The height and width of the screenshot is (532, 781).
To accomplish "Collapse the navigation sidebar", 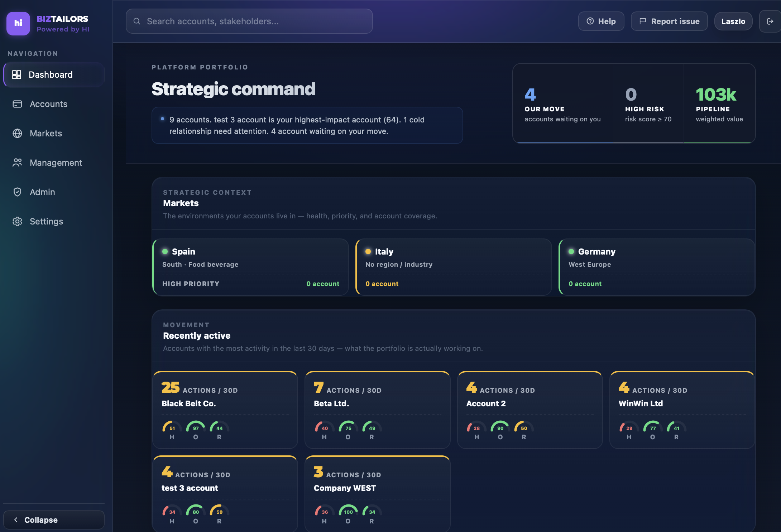I will tap(53, 520).
